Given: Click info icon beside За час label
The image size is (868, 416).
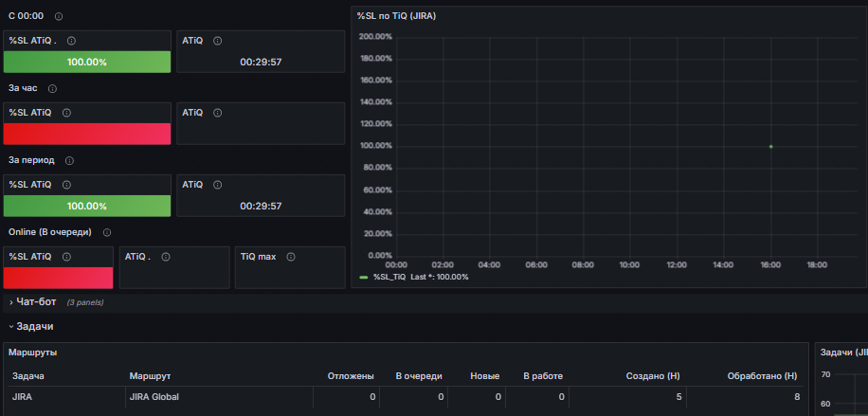Looking at the screenshot, I should coord(52,89).
